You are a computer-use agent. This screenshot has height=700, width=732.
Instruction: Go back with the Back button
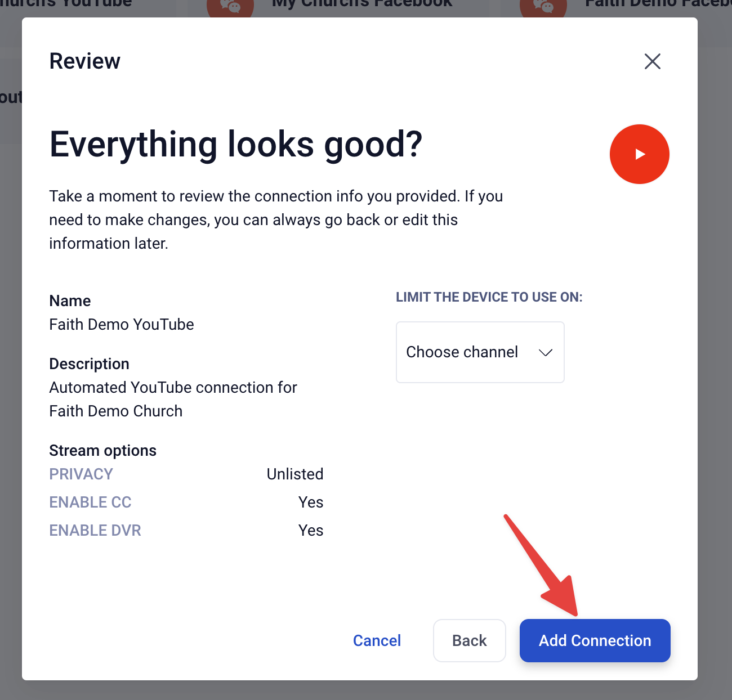(470, 640)
